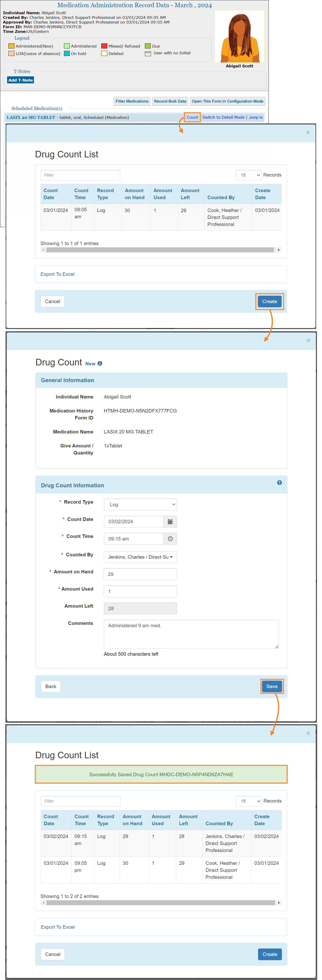The width and height of the screenshot is (322, 980).
Task: Click the red Missed/Refused legend swatch
Action: pos(104,46)
